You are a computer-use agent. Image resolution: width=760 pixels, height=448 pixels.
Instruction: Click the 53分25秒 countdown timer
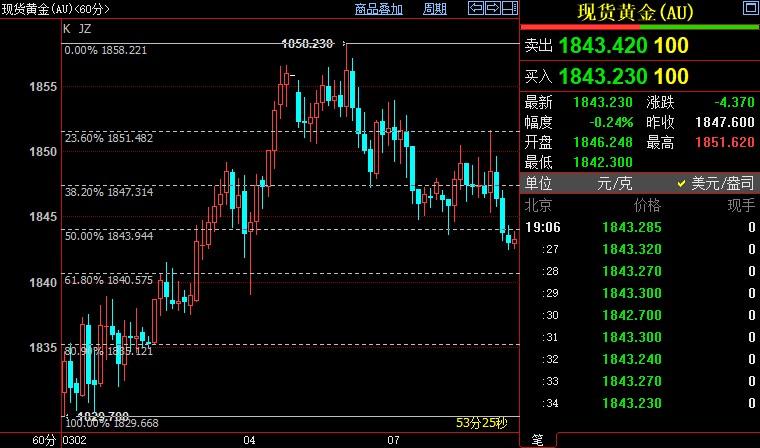pos(481,423)
